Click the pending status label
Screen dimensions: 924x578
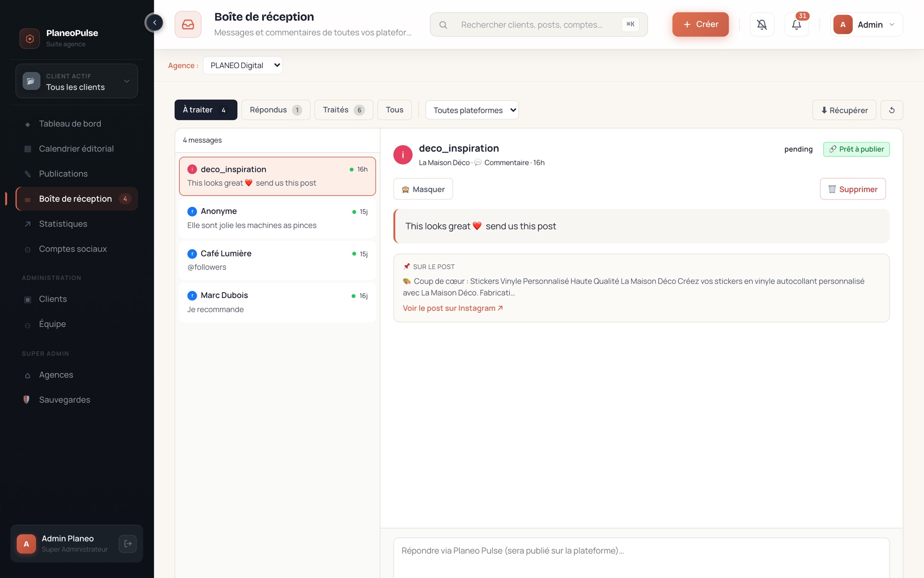point(798,149)
